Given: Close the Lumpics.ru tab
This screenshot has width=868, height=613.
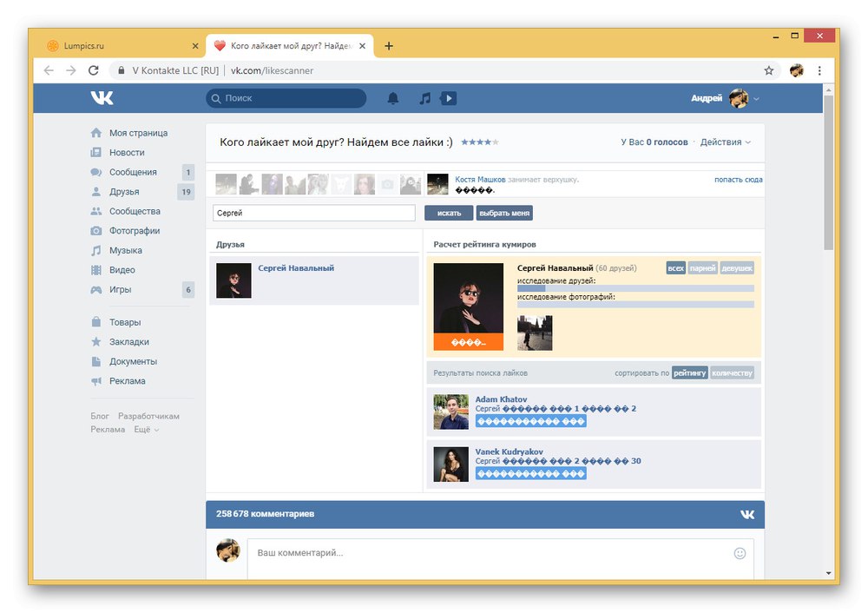Looking at the screenshot, I should point(194,46).
